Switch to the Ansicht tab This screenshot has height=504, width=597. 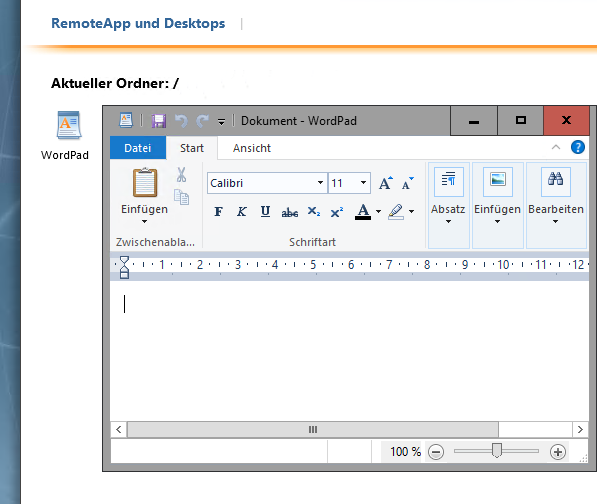[252, 148]
